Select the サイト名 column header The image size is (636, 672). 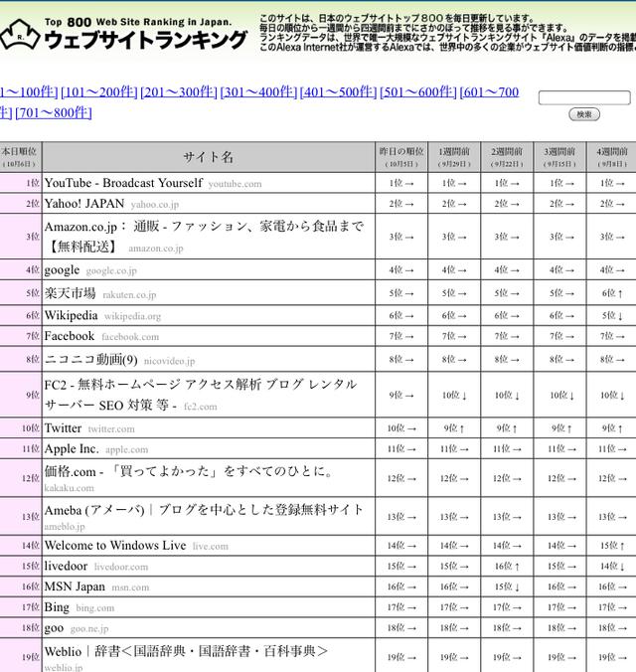(x=209, y=157)
